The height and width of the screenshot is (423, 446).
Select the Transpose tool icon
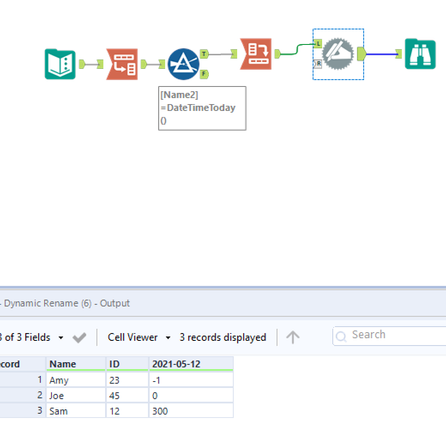point(122,64)
